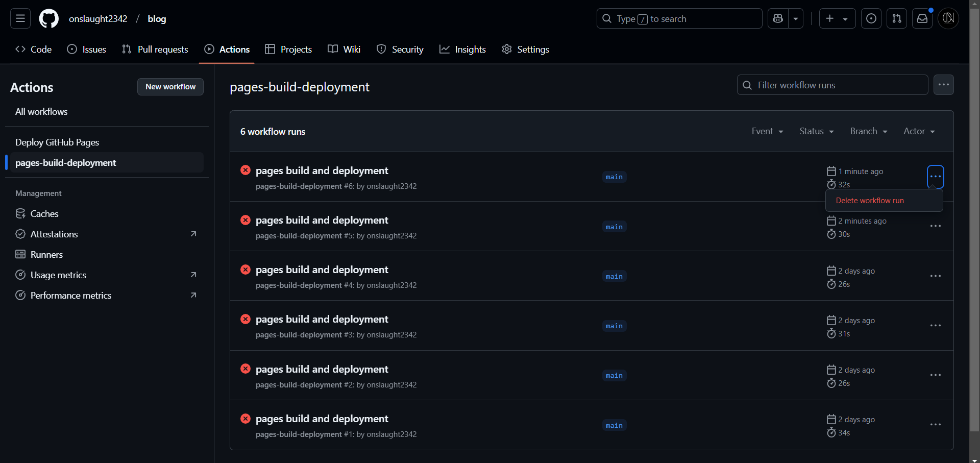Open run #5 pages build and deployment
This screenshot has height=463, width=980.
(x=322, y=220)
